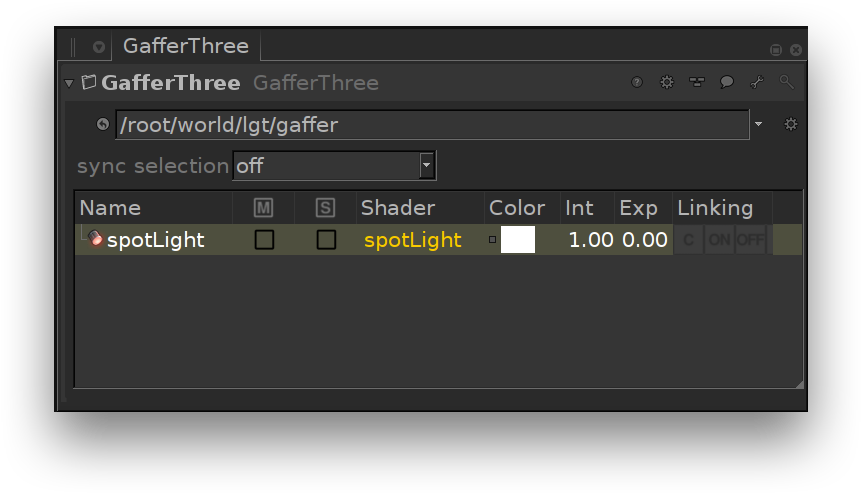862x494 pixels.
Task: Open the node gear settings icon
Action: coord(667,82)
